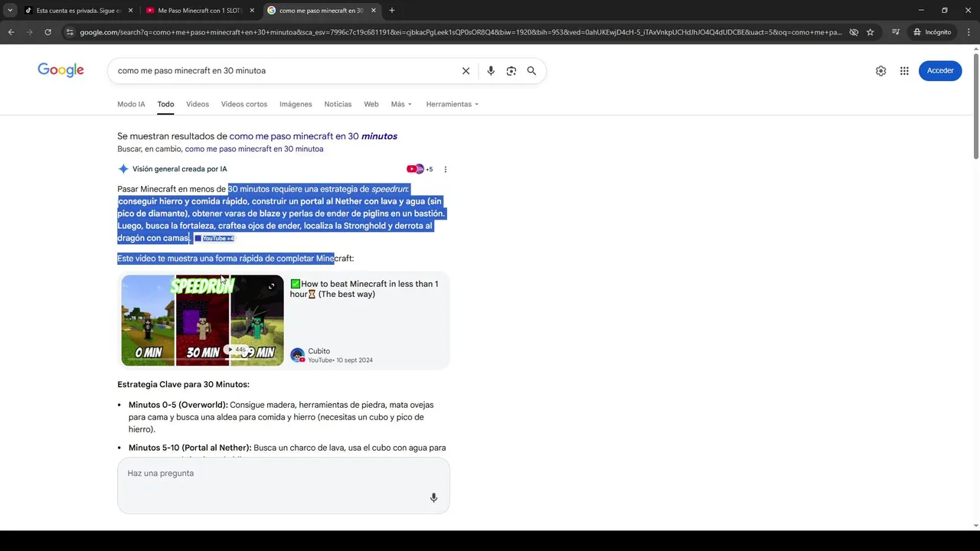
Task: Click the Cubito channel avatar
Action: [297, 355]
